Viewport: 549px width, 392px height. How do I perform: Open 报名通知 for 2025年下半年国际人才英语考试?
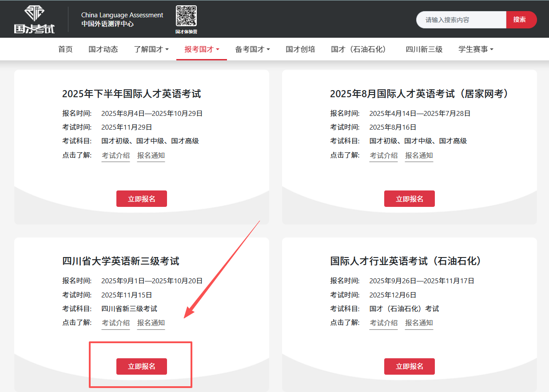click(151, 155)
